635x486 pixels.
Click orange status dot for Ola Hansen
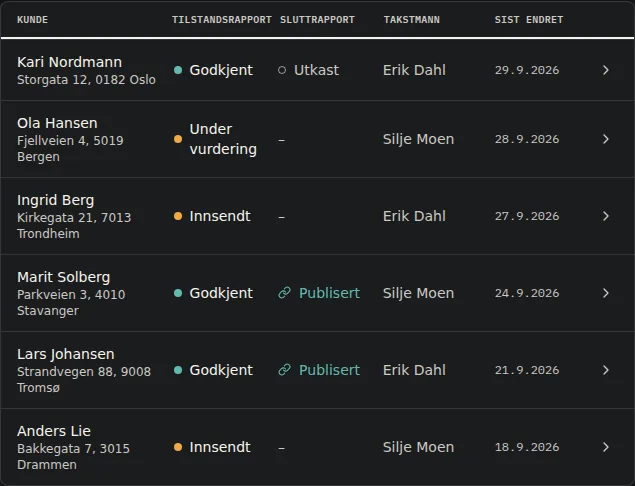pos(178,139)
